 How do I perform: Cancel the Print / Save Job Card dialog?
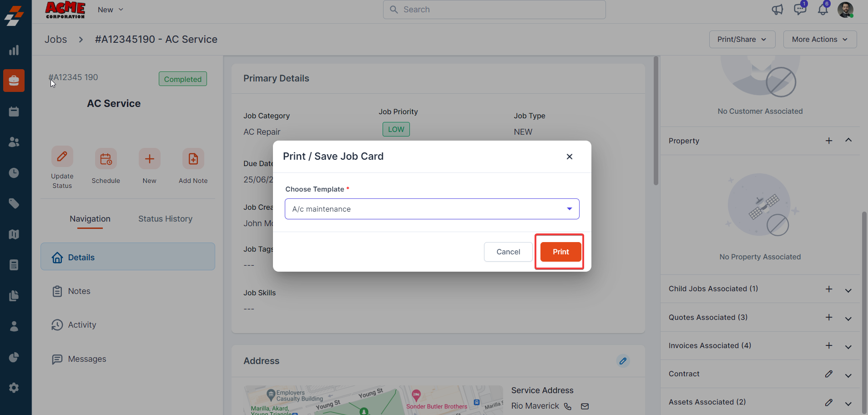508,252
